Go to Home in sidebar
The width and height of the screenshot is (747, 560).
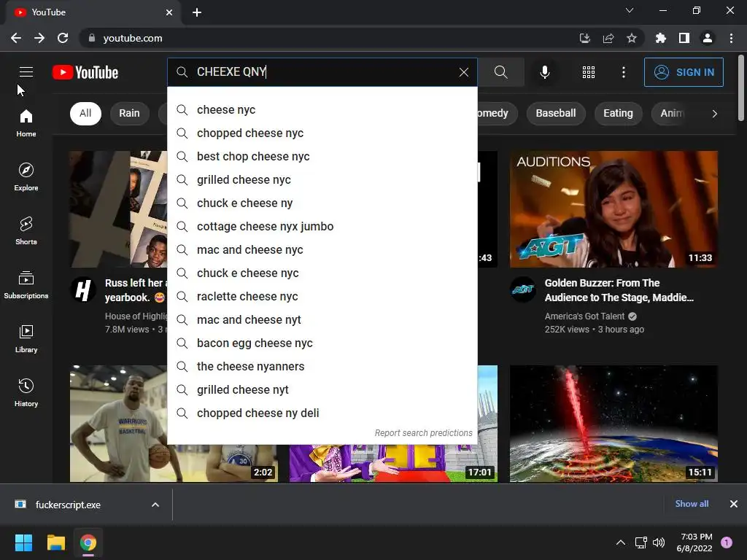26,123
